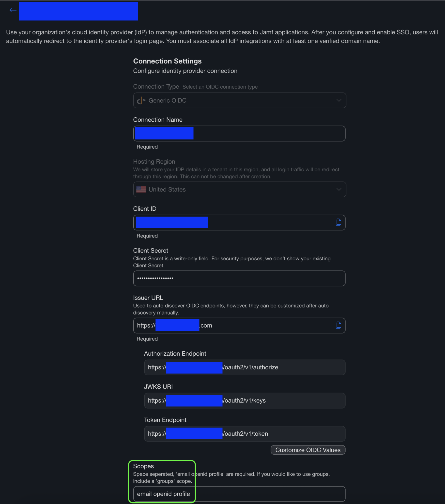Copy the Issuer URL value
This screenshot has height=504, width=445.
tap(338, 325)
